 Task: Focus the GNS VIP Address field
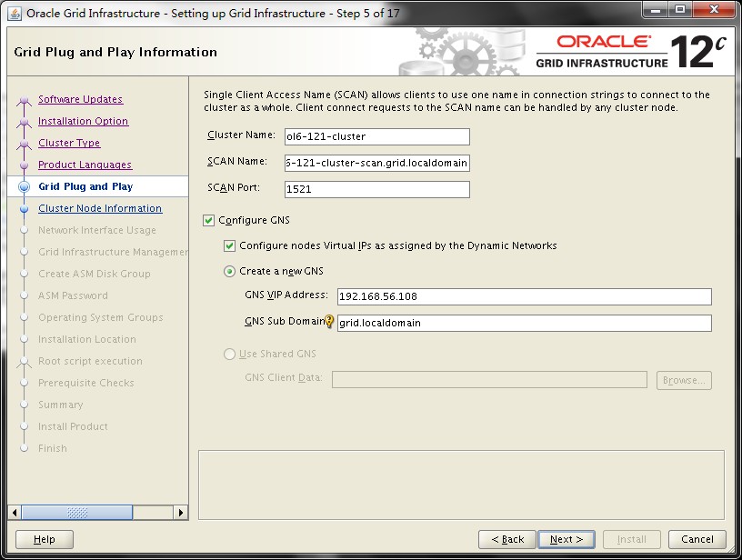[525, 296]
